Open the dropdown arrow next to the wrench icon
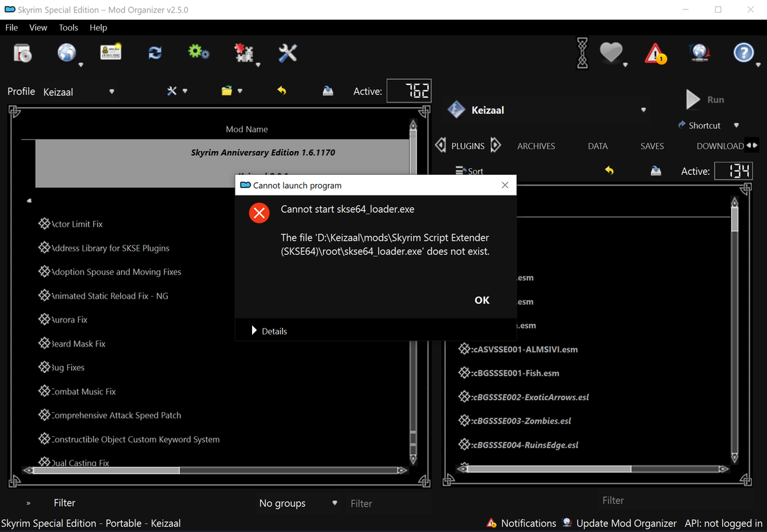Viewport: 767px width, 532px height. 185,91
